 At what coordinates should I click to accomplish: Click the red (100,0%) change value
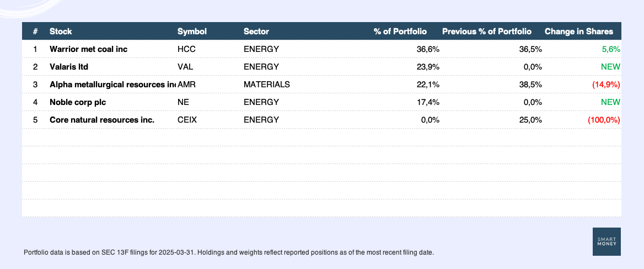[x=604, y=120]
